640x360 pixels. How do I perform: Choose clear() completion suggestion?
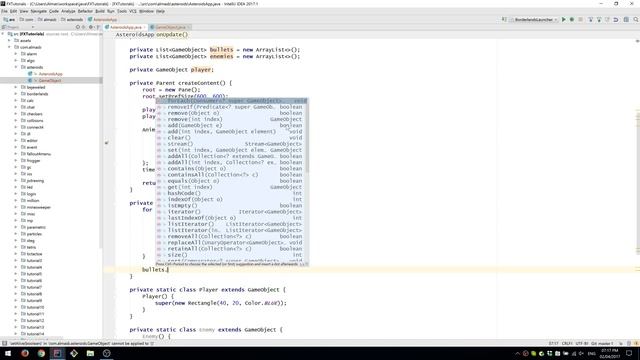click(231, 138)
